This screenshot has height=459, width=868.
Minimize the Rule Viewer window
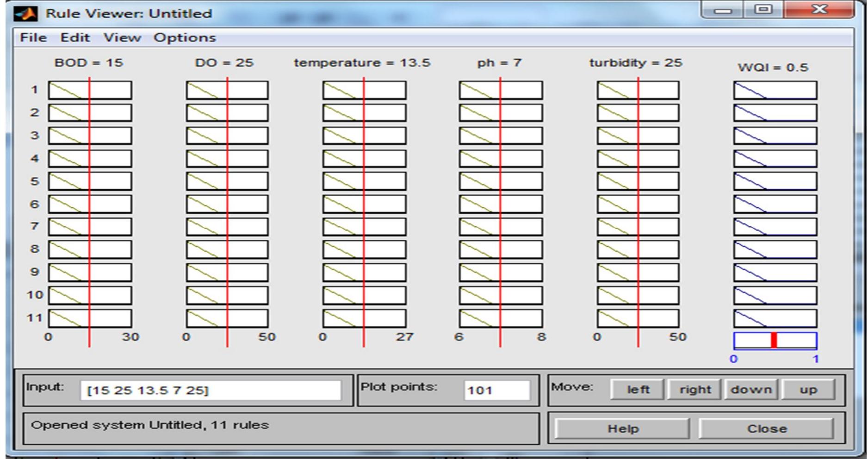(723, 9)
